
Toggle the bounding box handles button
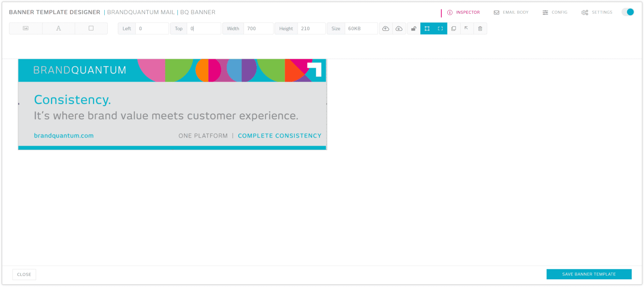point(427,28)
